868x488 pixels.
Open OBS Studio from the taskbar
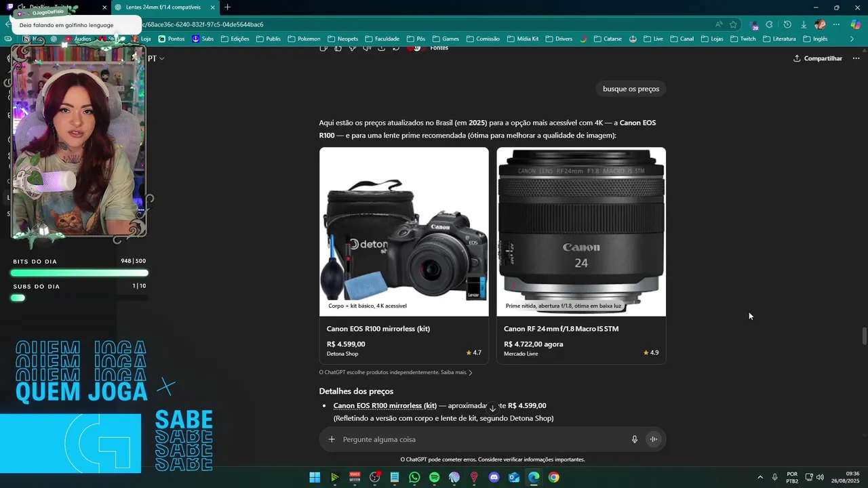click(x=374, y=477)
